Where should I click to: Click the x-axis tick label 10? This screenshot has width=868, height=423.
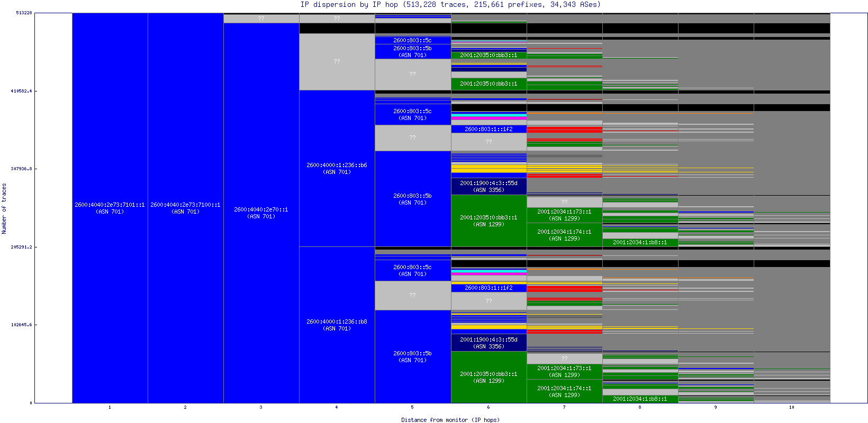pyautogui.click(x=792, y=407)
